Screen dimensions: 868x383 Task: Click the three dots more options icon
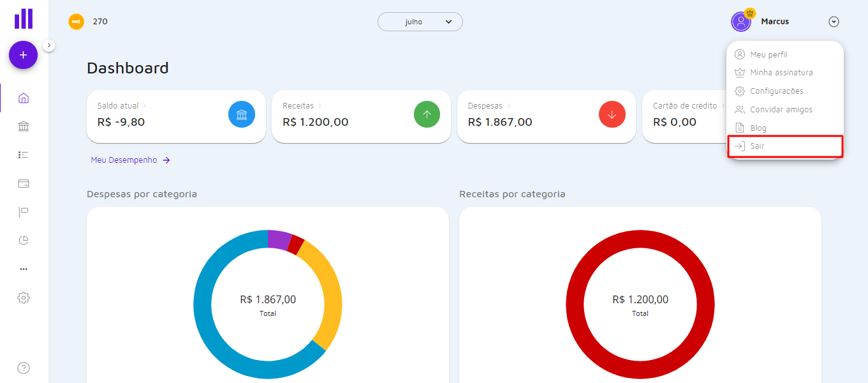[24, 269]
